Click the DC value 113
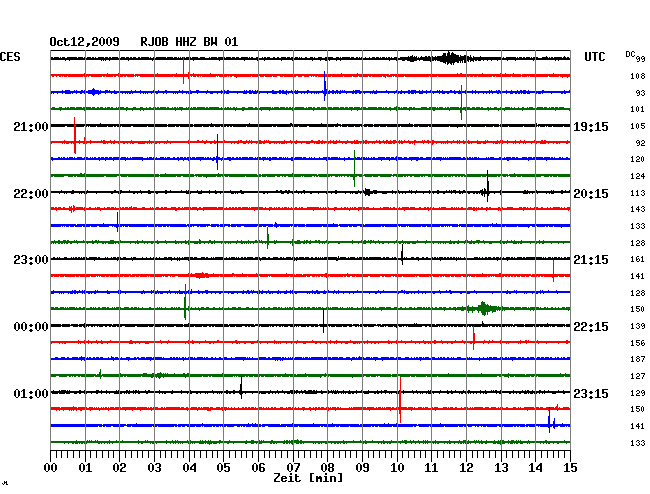Viewport: 650px width, 494px height. point(638,193)
